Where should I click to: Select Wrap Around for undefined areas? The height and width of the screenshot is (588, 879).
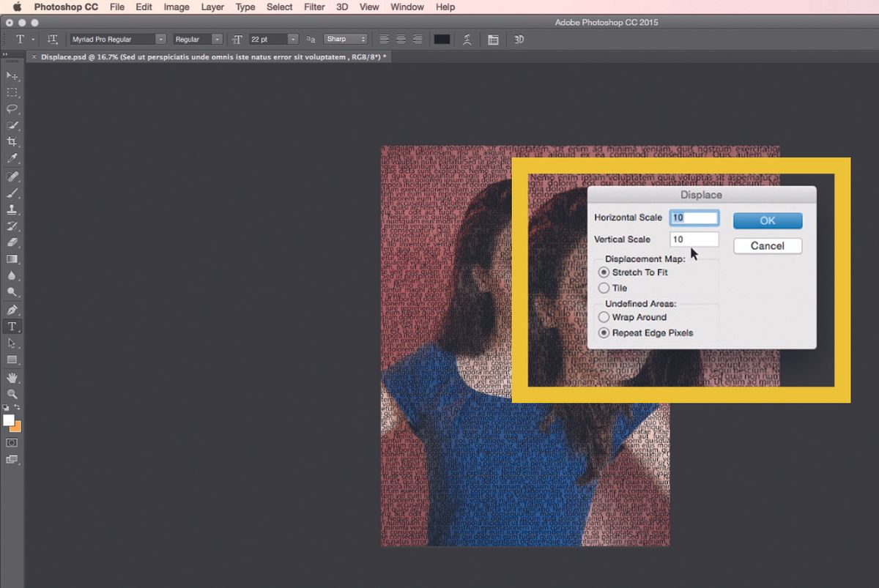[604, 317]
